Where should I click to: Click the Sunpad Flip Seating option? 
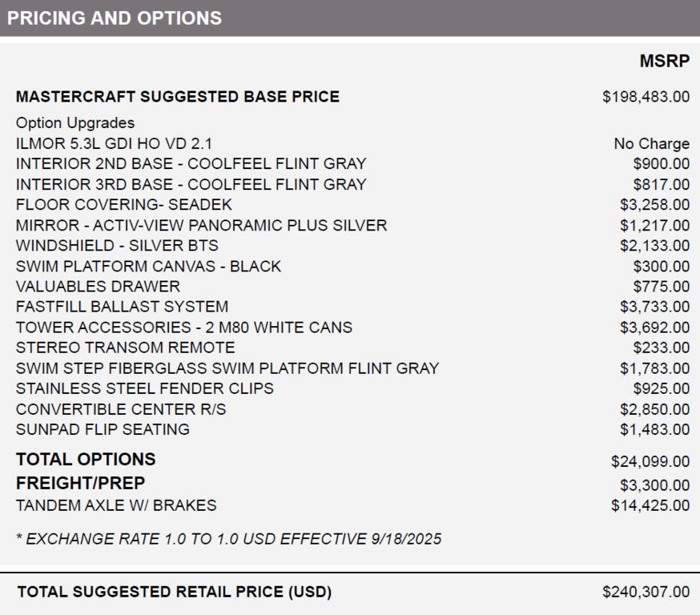[x=103, y=429]
